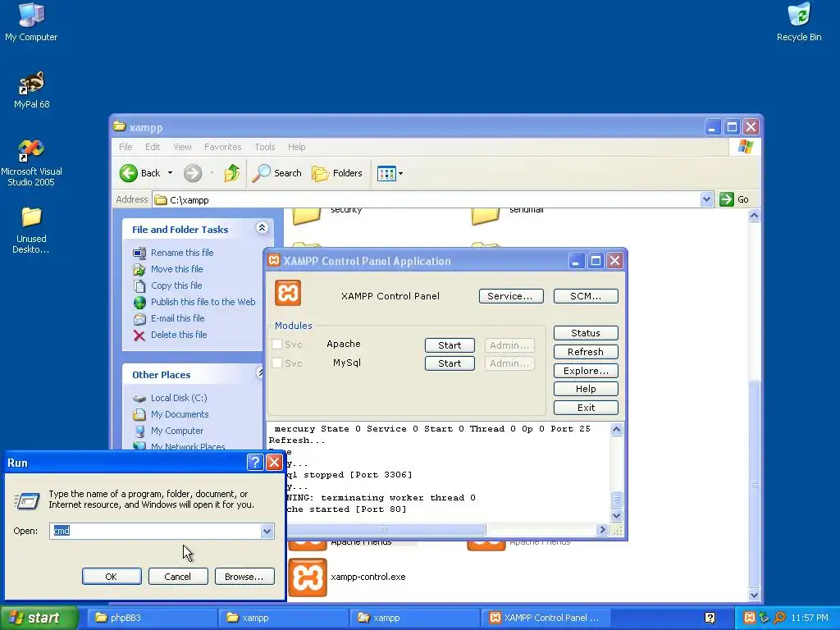Click XAMPP log vertical scrollbar thumb
The image size is (840, 630).
pyautogui.click(x=616, y=500)
